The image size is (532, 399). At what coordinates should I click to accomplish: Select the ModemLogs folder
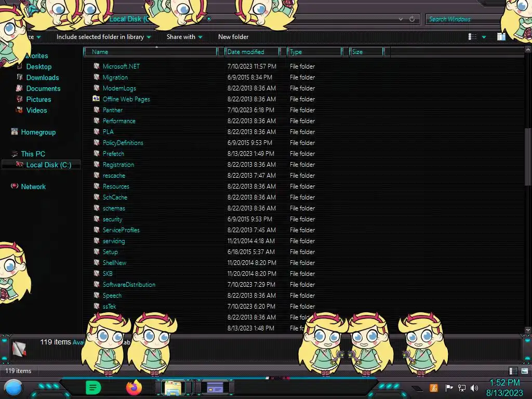pos(119,88)
